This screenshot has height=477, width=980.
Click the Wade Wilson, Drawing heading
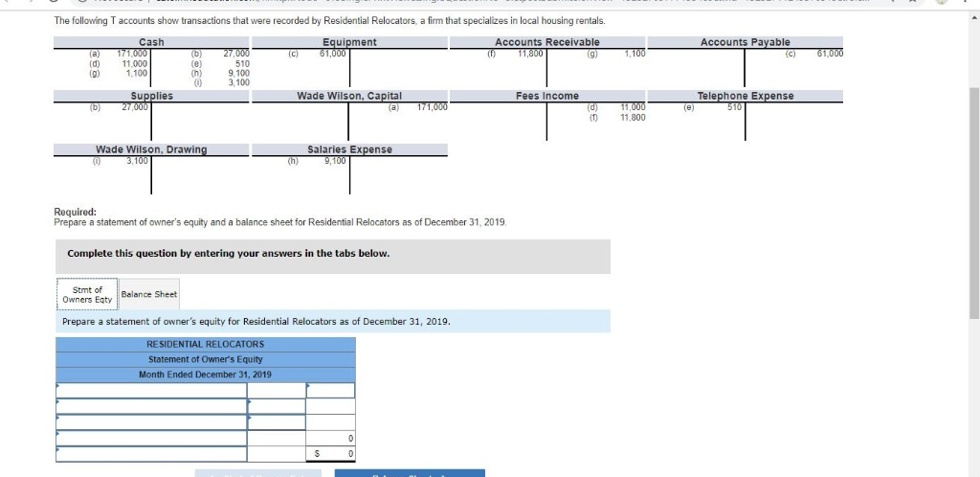coord(151,150)
